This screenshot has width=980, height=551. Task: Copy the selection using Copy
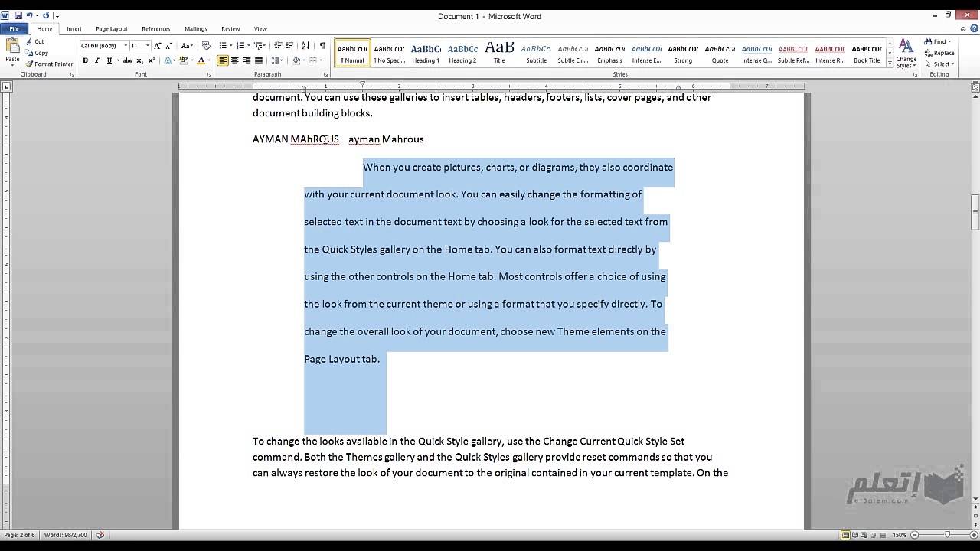(x=37, y=53)
